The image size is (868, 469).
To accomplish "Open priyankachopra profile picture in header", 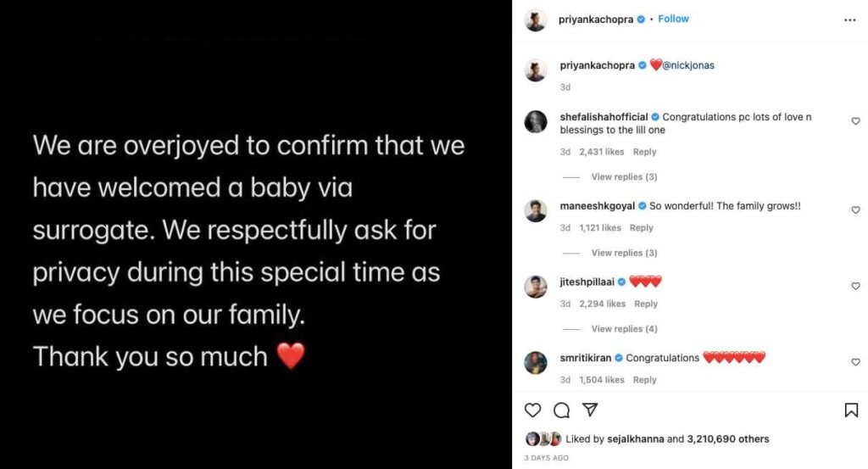I will 536,20.
